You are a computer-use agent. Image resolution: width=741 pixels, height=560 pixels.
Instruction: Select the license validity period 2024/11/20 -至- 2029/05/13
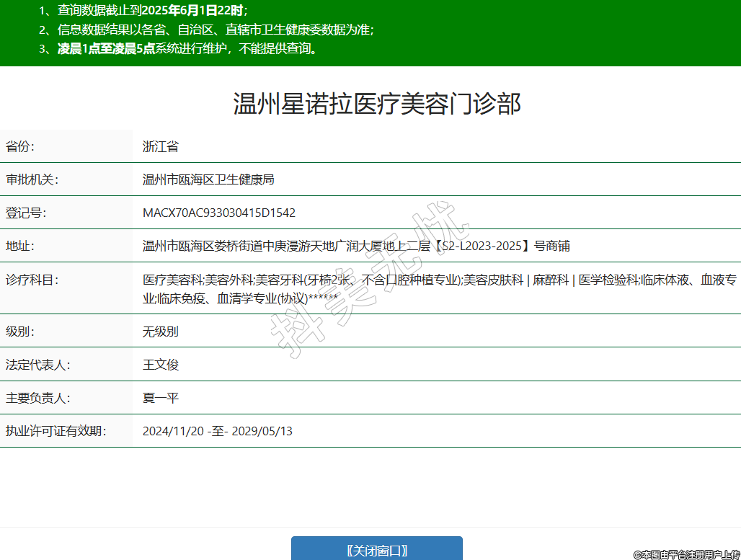pyautogui.click(x=217, y=431)
